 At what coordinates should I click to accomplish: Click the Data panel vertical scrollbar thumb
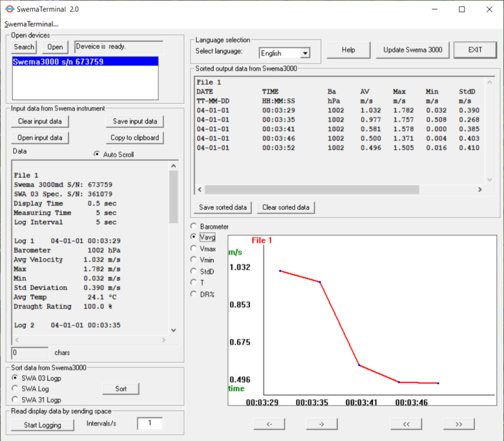pyautogui.click(x=174, y=197)
